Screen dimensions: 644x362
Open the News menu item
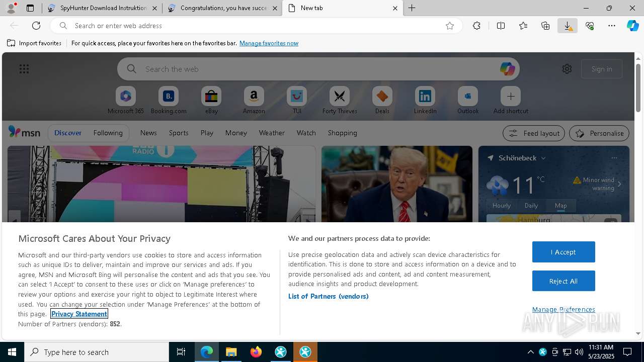148,133
